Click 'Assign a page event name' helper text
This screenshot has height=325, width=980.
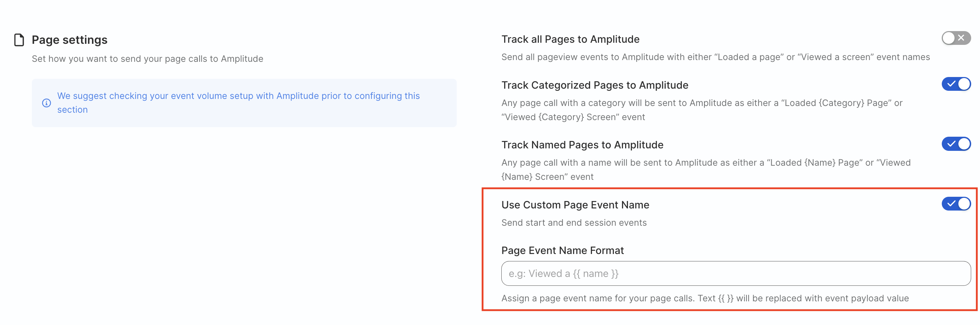pyautogui.click(x=705, y=298)
